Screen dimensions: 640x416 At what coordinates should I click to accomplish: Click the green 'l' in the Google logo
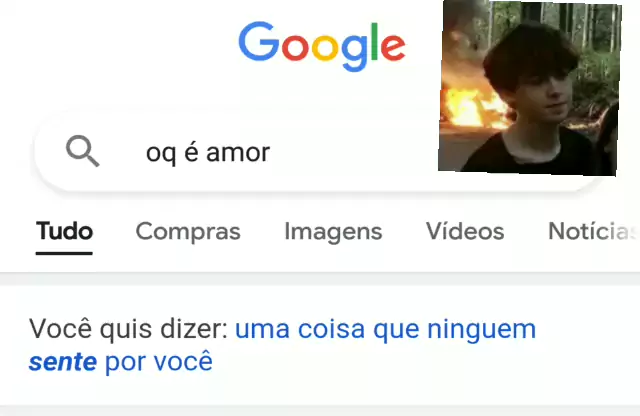[x=375, y=42]
